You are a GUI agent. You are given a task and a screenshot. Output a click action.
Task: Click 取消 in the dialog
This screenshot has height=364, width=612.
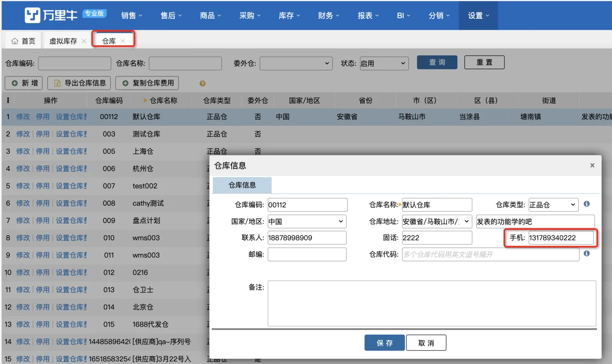(x=426, y=343)
